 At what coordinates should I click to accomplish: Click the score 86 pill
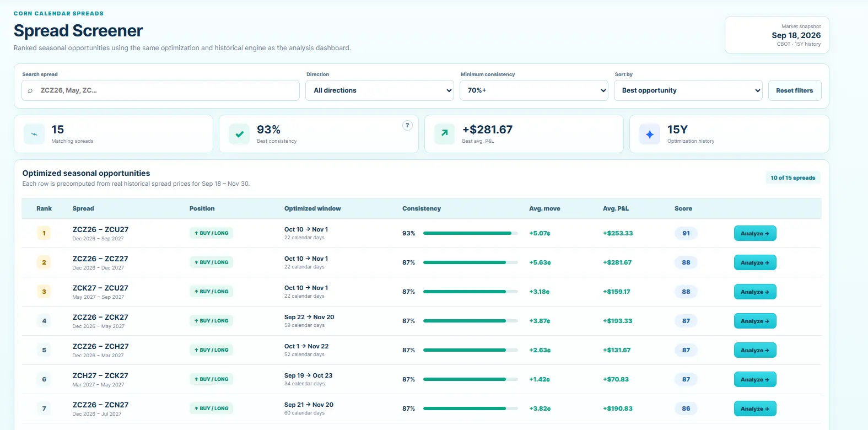tap(686, 409)
